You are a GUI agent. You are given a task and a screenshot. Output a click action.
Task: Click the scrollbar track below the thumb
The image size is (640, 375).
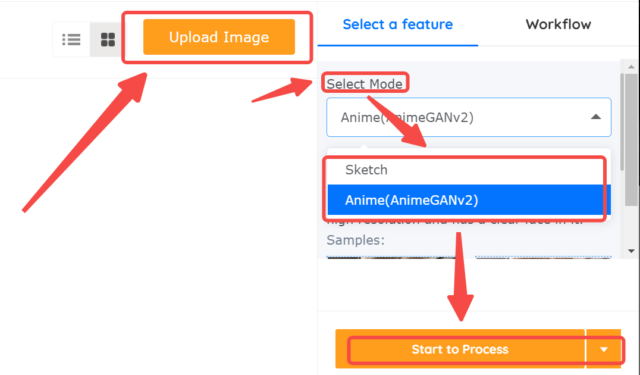631,225
